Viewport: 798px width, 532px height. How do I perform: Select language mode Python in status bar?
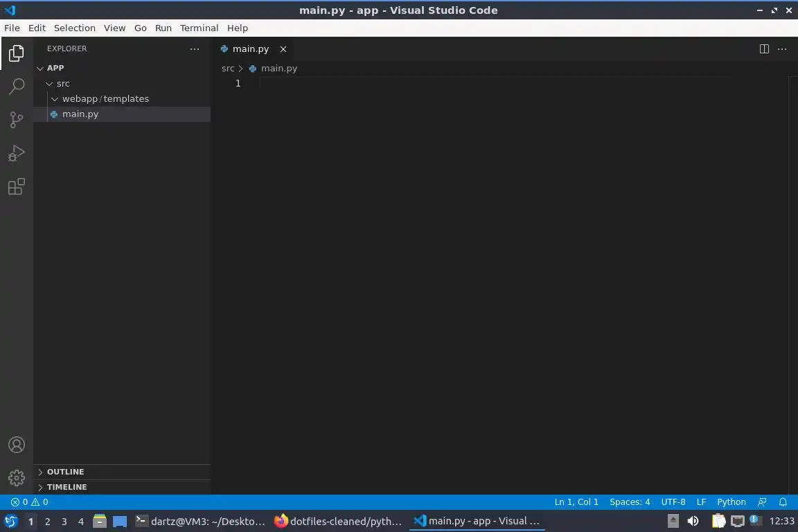[x=731, y=502]
